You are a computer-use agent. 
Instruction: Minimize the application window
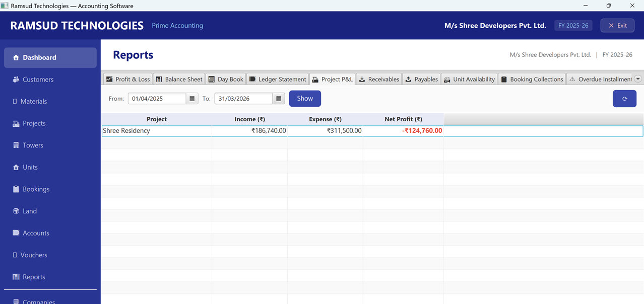(x=586, y=6)
